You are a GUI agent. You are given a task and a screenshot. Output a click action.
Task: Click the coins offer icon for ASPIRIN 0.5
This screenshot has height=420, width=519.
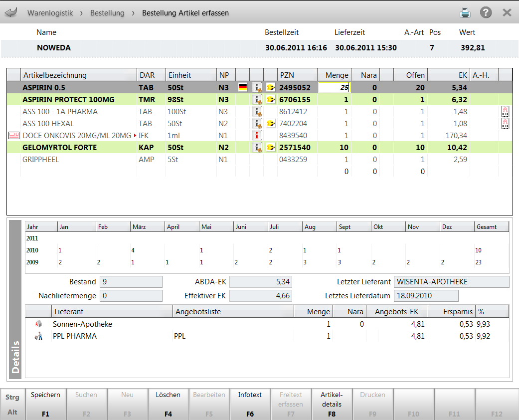point(271,87)
